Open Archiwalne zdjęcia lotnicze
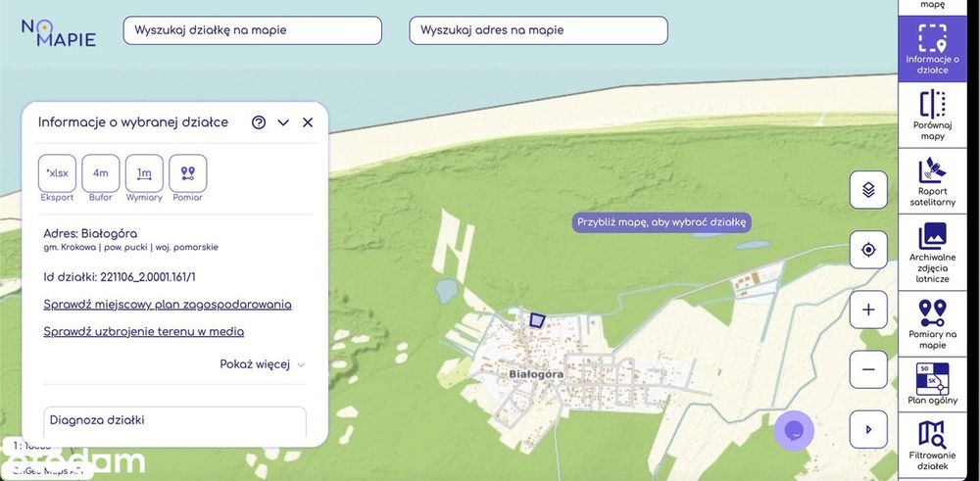The image size is (980, 481). [x=932, y=253]
